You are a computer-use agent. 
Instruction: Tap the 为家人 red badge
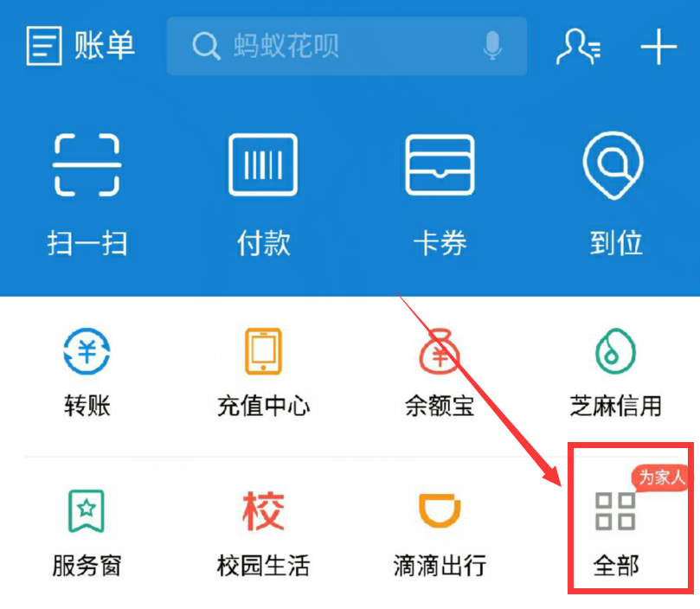click(660, 478)
